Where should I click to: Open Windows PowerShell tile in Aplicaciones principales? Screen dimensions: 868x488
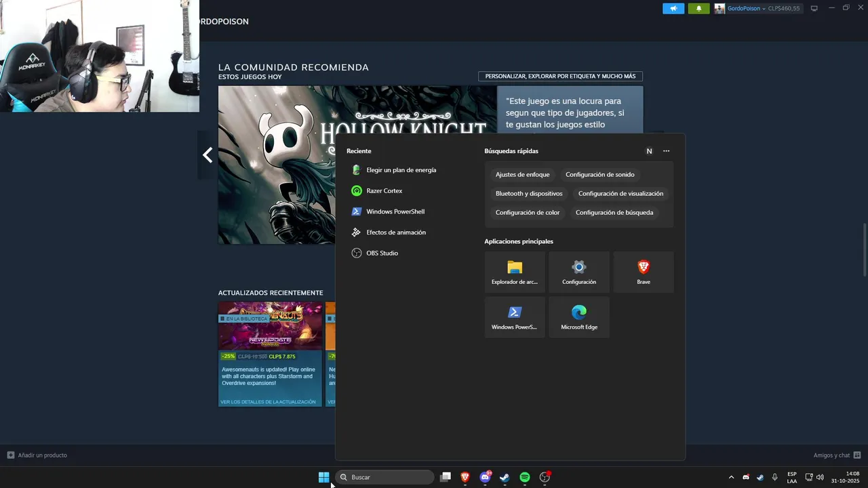tap(515, 317)
